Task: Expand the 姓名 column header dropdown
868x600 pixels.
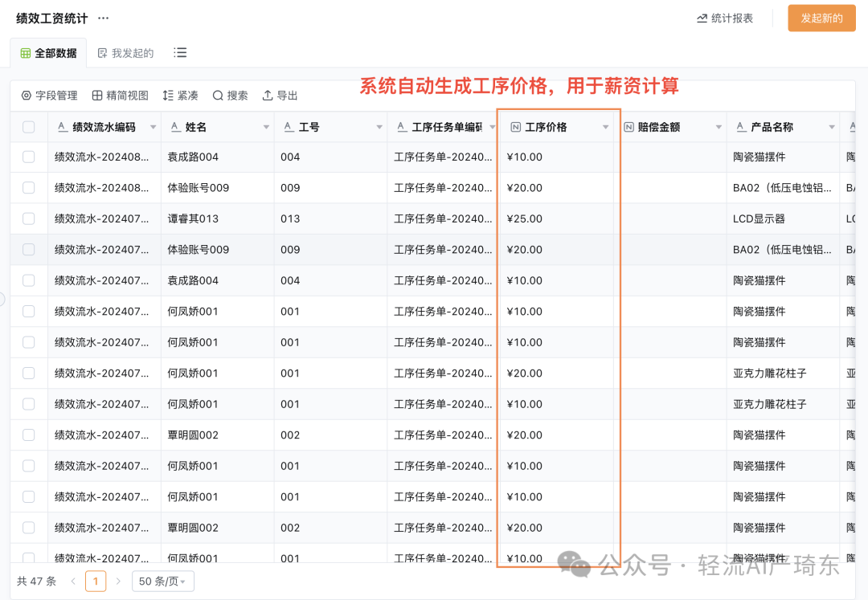Action: 265,126
